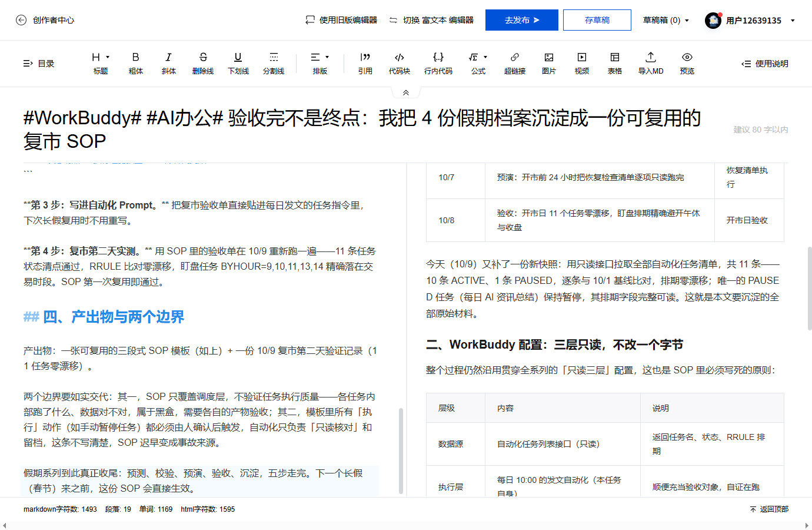
Task: Go back to 创作者中心
Action: [45, 20]
